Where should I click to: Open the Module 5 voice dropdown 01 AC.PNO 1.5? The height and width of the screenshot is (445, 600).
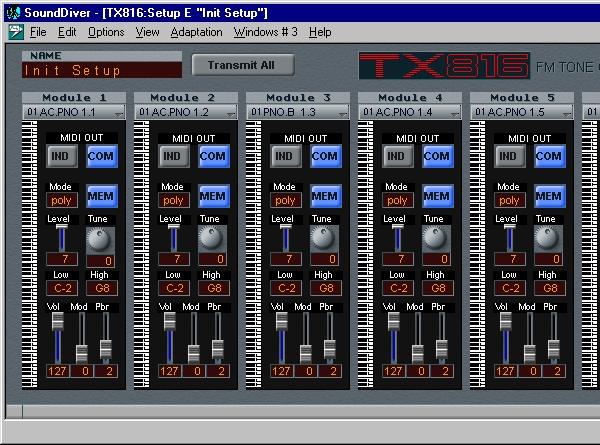click(x=522, y=112)
